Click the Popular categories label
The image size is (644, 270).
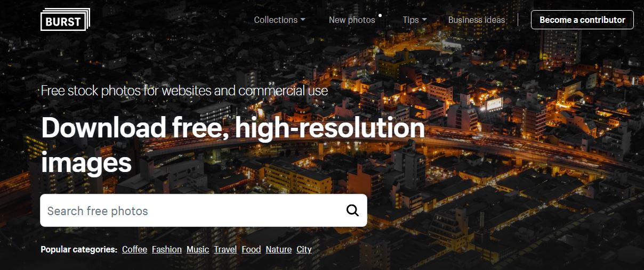click(79, 249)
